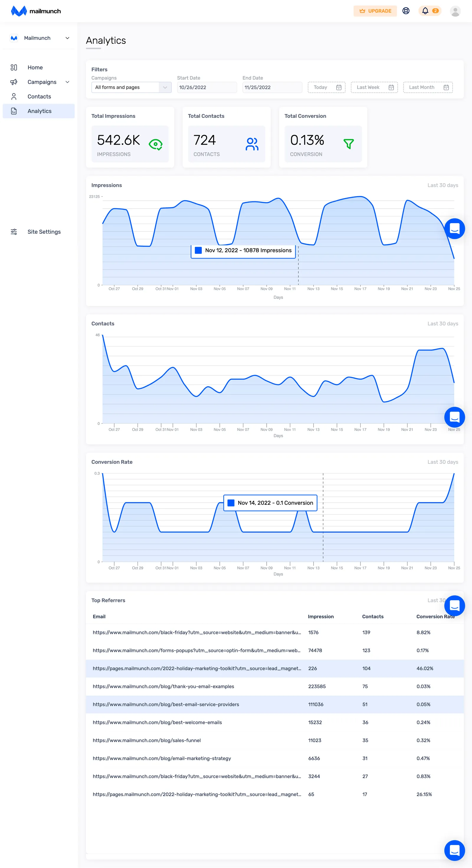Click the Campaigns megaphone icon
Screen dimensions: 472x868
(x=14, y=82)
